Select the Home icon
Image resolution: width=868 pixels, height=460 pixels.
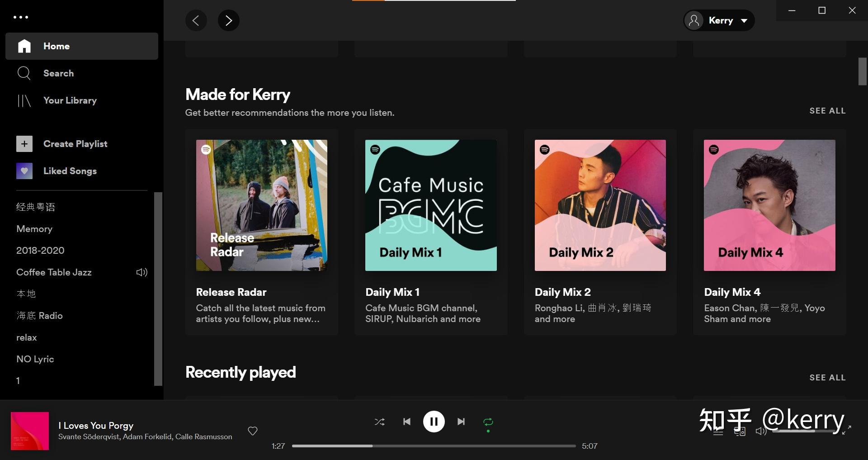click(x=24, y=46)
